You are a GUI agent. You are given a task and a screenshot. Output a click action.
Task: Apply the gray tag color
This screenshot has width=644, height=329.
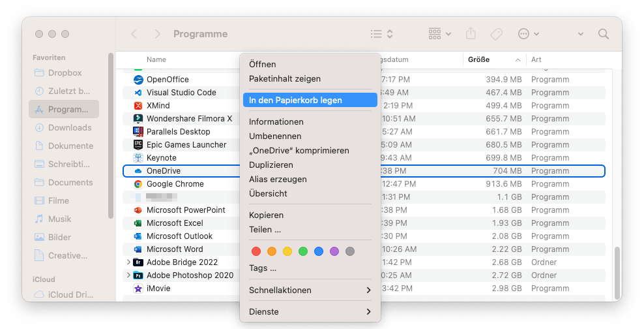pos(350,251)
